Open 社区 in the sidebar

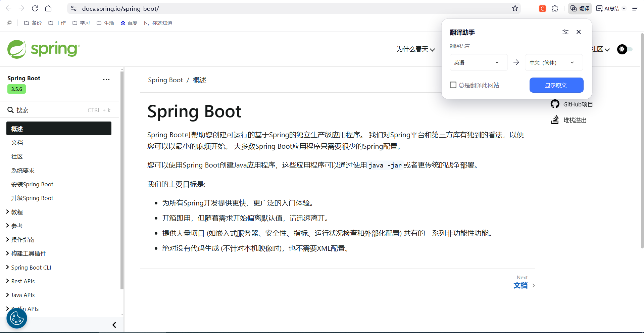pos(17,156)
